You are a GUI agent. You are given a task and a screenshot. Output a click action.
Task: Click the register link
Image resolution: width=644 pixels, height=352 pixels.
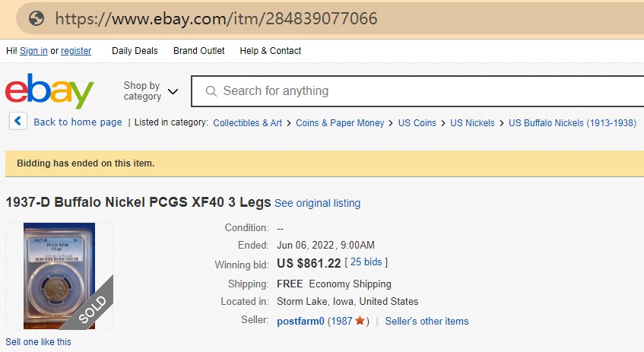coord(76,51)
